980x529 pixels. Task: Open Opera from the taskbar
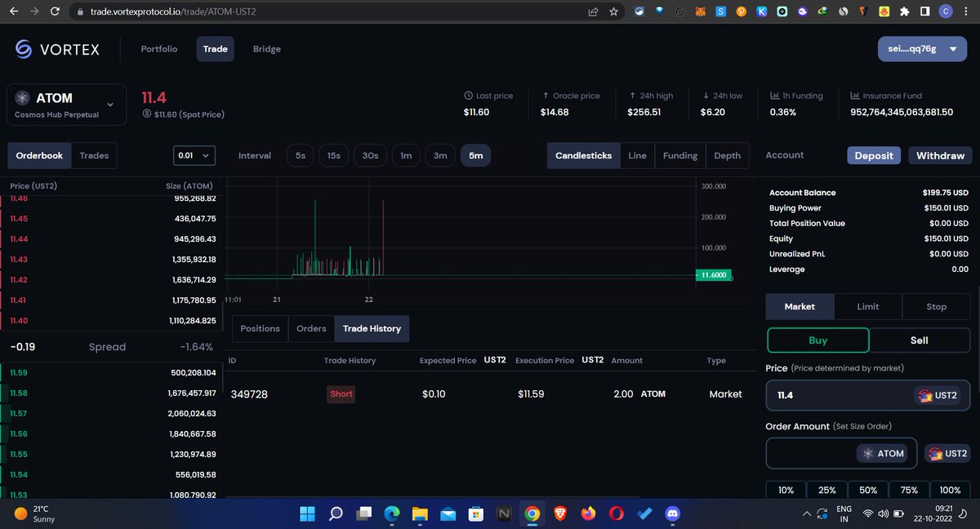(617, 513)
